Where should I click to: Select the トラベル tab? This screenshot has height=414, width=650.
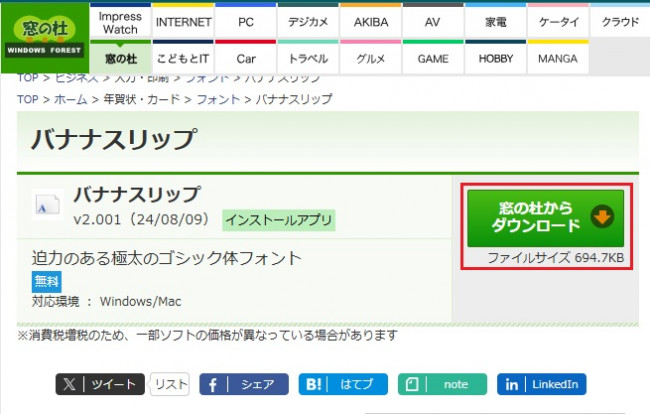308,58
